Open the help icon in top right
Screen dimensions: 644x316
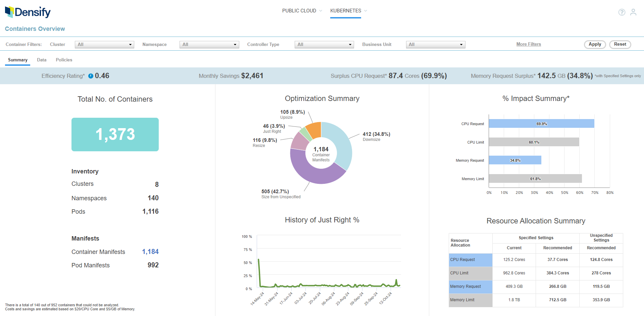622,12
